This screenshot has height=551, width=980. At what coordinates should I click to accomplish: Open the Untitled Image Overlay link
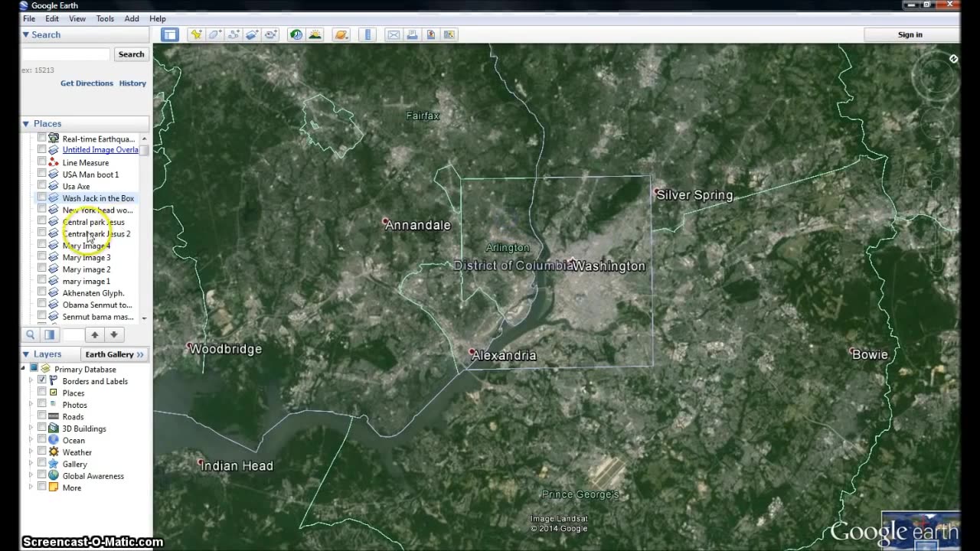100,150
